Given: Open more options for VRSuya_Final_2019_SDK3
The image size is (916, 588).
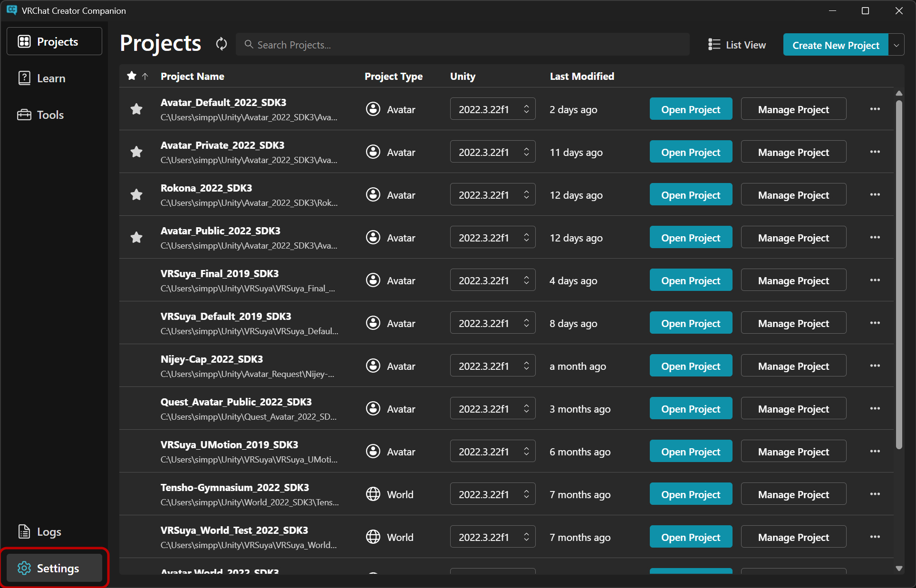Looking at the screenshot, I should pyautogui.click(x=875, y=280).
